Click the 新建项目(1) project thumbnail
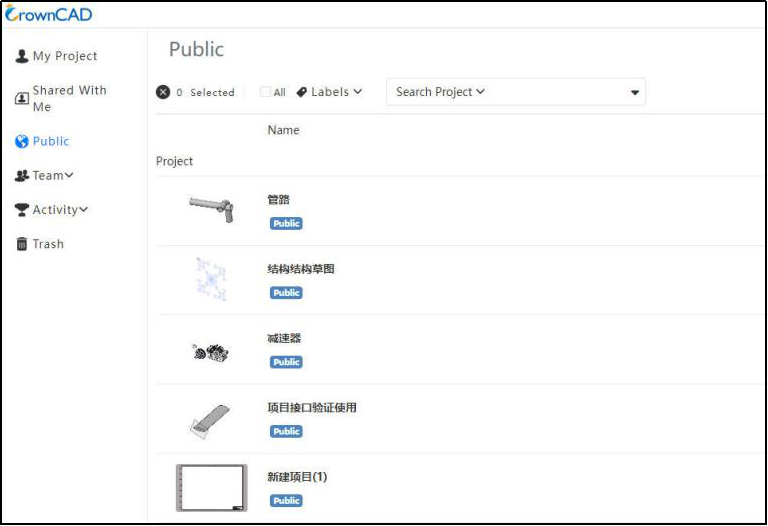Image resolution: width=768 pixels, height=526 pixels. point(212,488)
